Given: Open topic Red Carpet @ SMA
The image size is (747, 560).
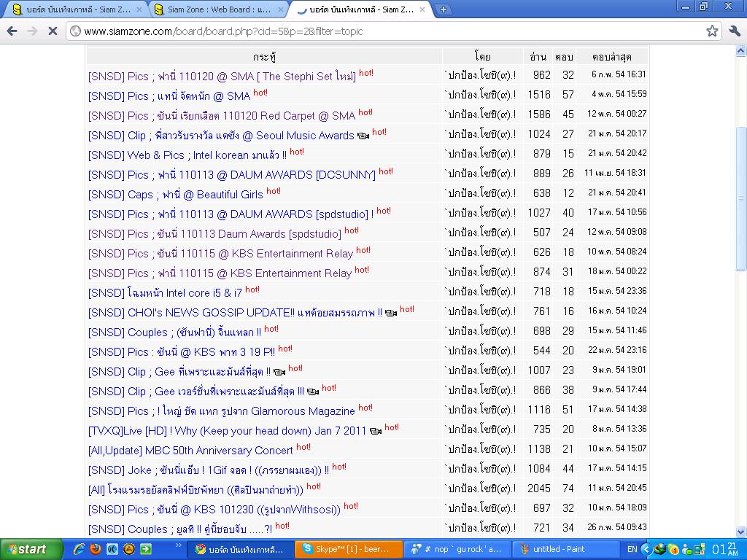Looking at the screenshot, I should [222, 116].
